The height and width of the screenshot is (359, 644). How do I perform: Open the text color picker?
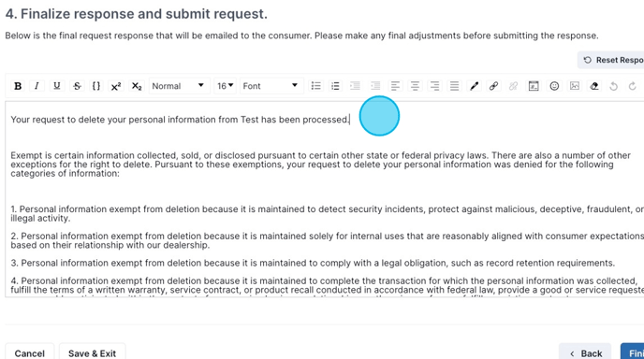point(474,86)
